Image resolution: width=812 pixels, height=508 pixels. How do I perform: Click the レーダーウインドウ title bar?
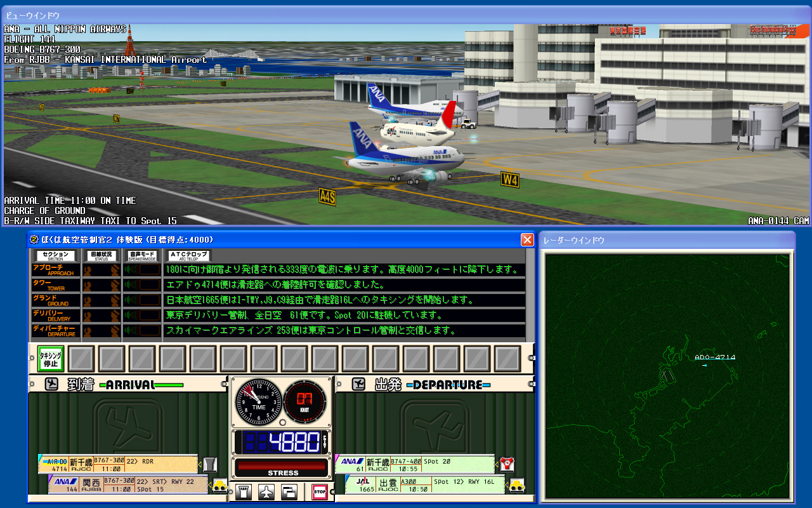pos(667,240)
